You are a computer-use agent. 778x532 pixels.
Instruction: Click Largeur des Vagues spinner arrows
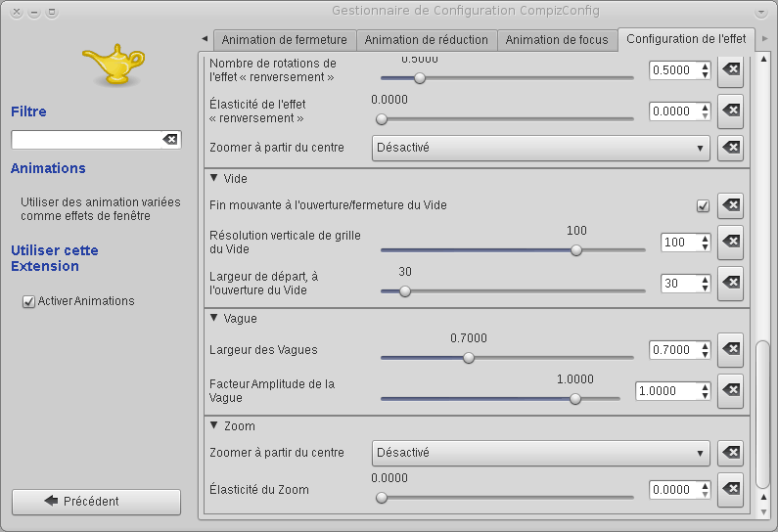705,350
